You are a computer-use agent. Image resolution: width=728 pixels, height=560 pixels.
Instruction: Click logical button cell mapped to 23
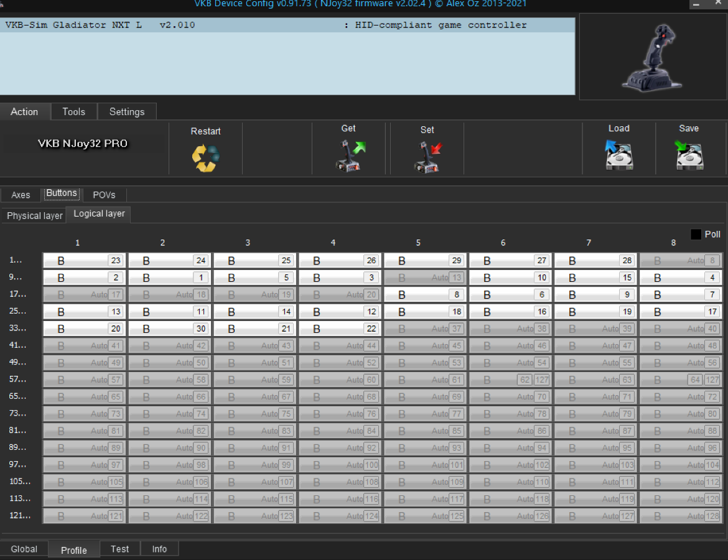[83, 261]
